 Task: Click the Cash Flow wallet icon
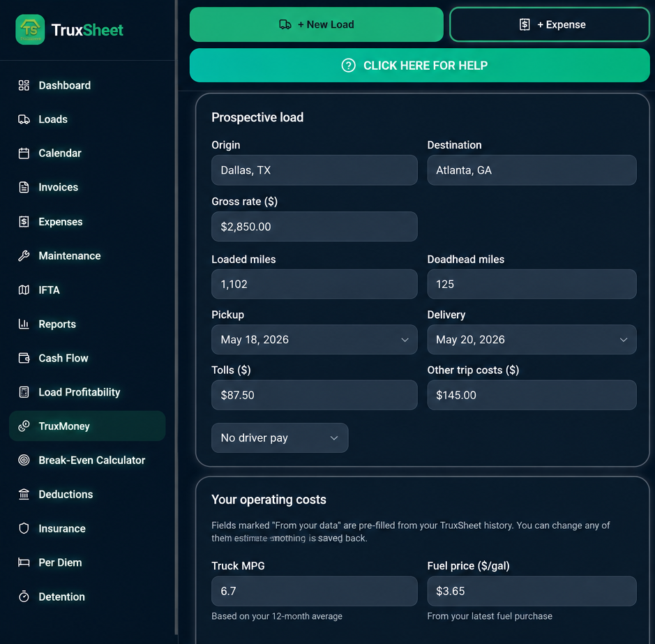[24, 358]
